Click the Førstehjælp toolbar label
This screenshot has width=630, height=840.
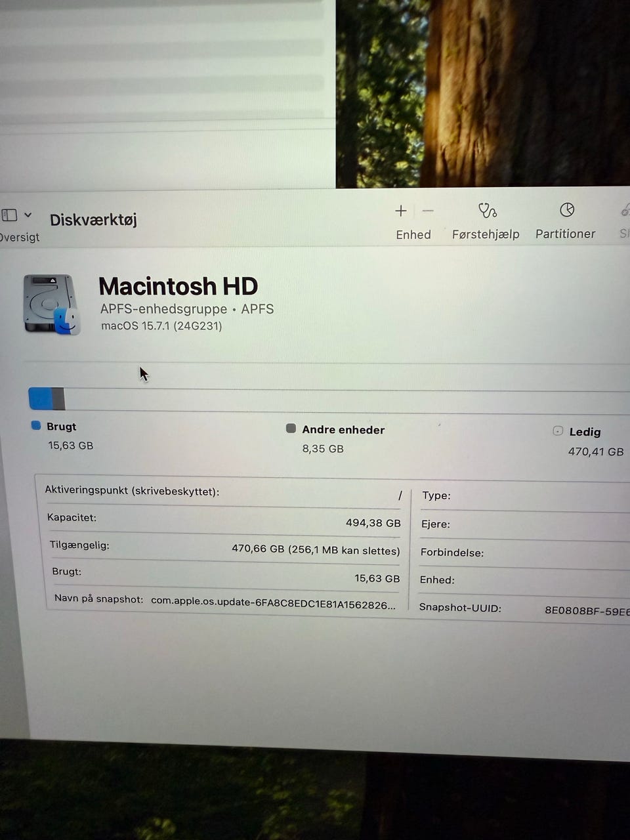point(486,234)
